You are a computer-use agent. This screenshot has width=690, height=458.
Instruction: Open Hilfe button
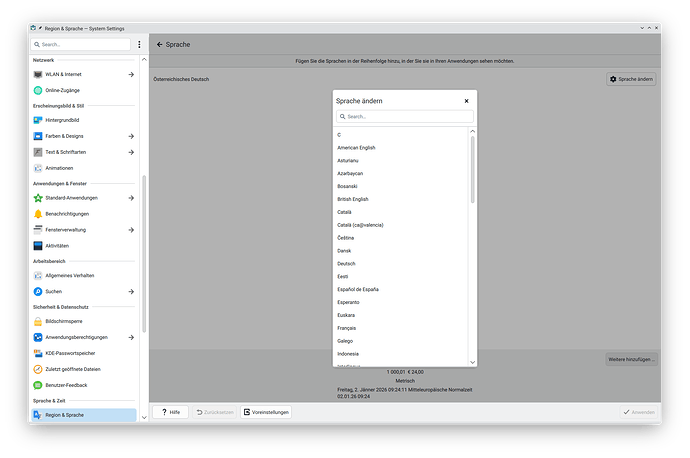(171, 412)
